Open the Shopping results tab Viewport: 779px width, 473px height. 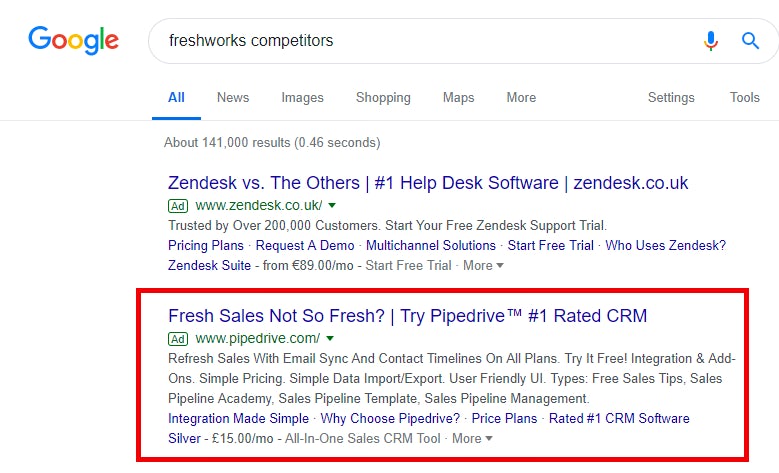(383, 97)
